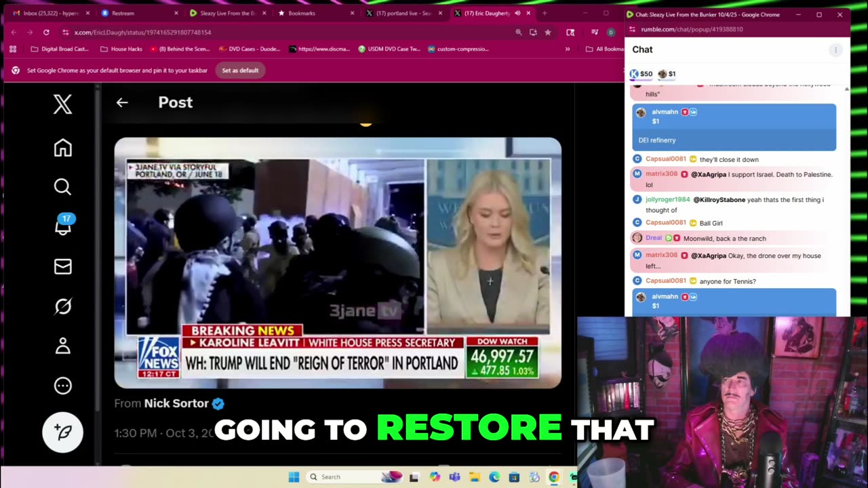Screen dimensions: 868x488
Task: Open the X logo home link
Action: (62, 104)
